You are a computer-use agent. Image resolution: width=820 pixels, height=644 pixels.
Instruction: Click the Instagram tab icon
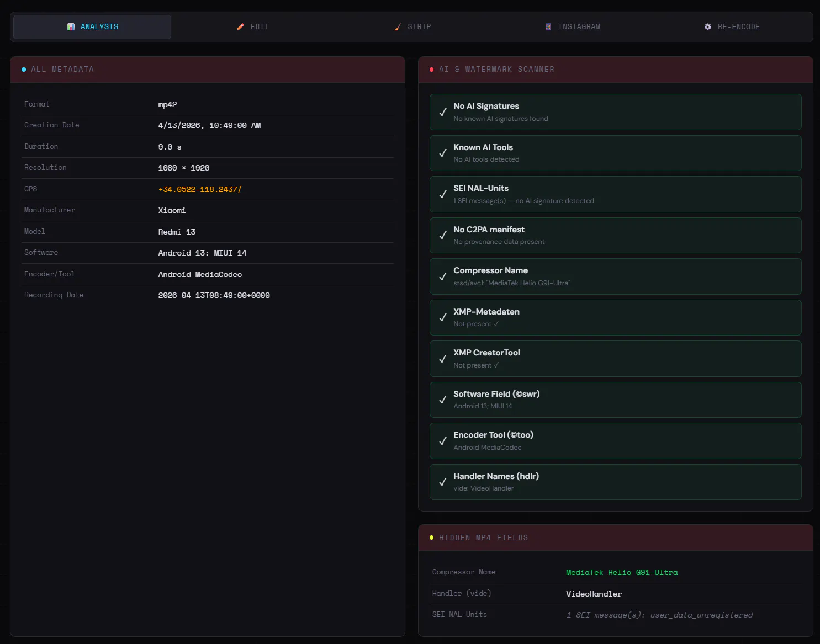click(548, 27)
